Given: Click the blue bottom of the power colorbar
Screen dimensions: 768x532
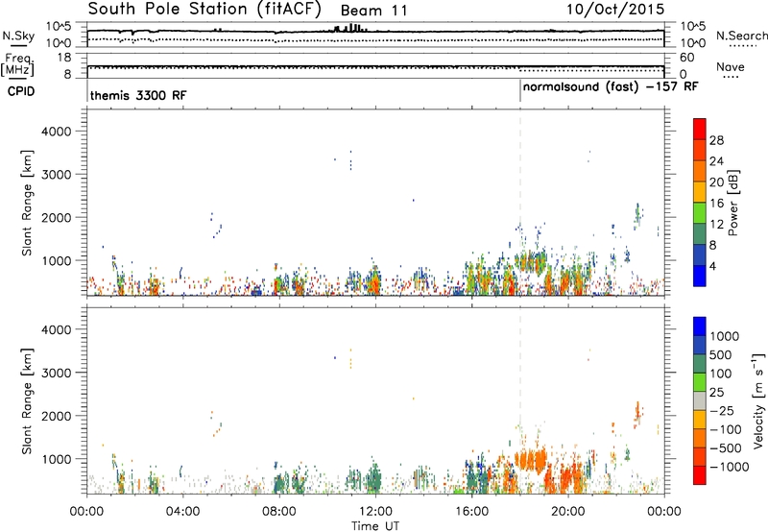Looking at the screenshot, I should 700,276.
